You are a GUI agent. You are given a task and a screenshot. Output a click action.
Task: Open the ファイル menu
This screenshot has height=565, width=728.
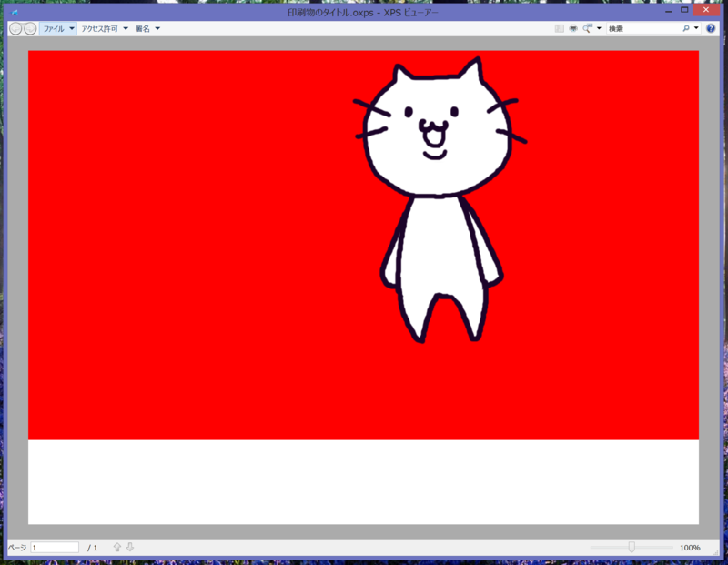pyautogui.click(x=53, y=28)
